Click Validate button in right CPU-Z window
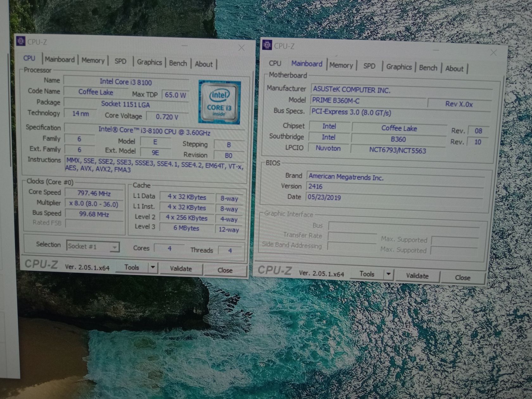 pyautogui.click(x=417, y=276)
